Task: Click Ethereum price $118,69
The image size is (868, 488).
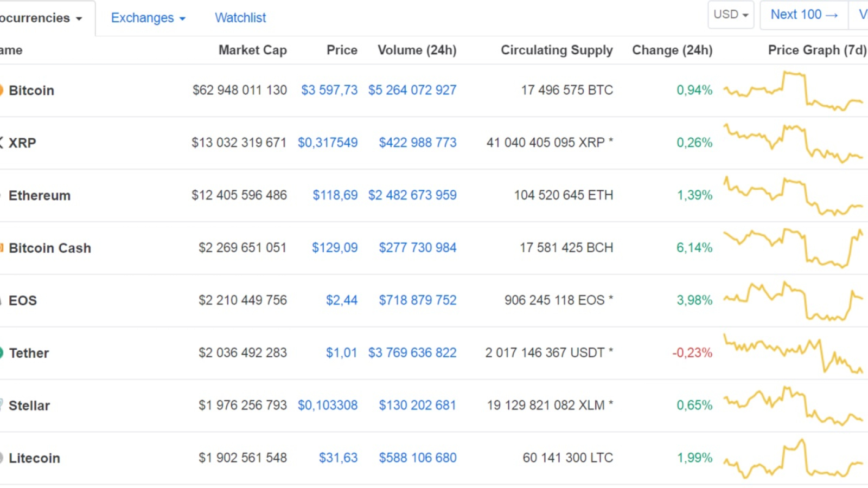Action: (335, 195)
